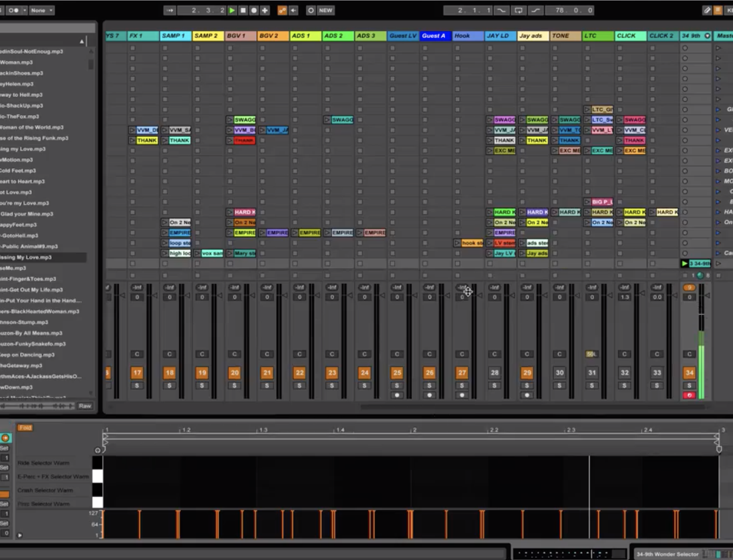
Task: Click the global Record button
Action: [253, 11]
